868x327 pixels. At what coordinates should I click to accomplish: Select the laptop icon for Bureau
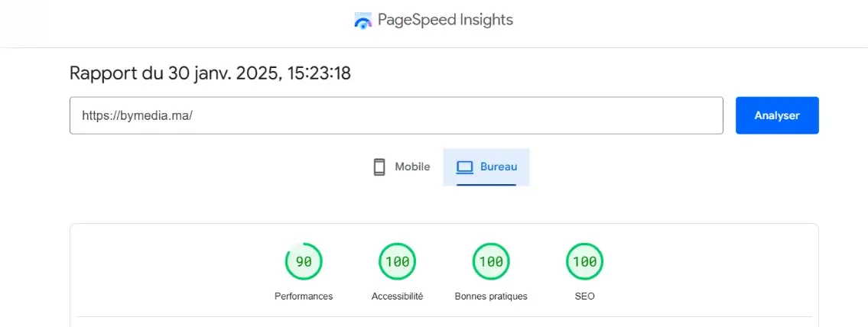pos(464,167)
